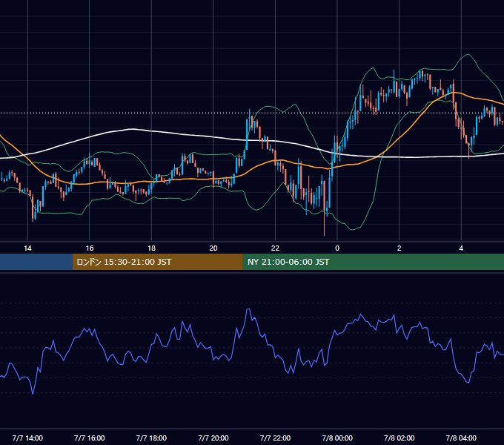The width and height of the screenshot is (504, 445).
Task: Click the "4" hour label on price chart axis
Action: (x=461, y=248)
